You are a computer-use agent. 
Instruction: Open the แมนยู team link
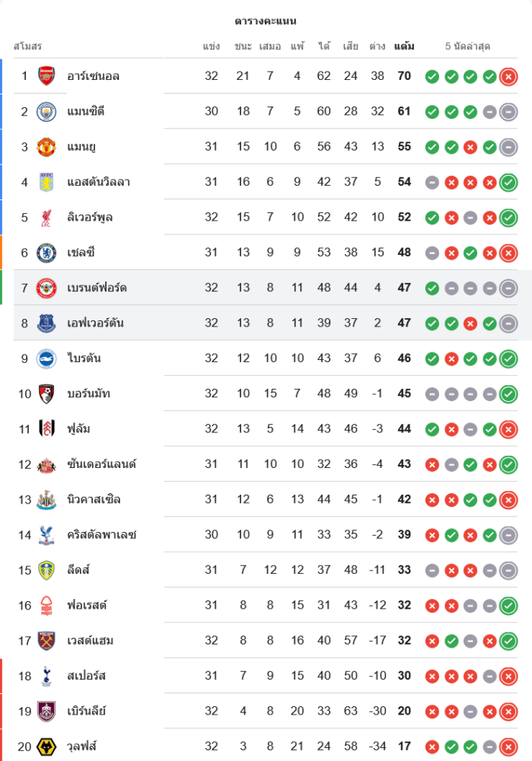coord(81,147)
